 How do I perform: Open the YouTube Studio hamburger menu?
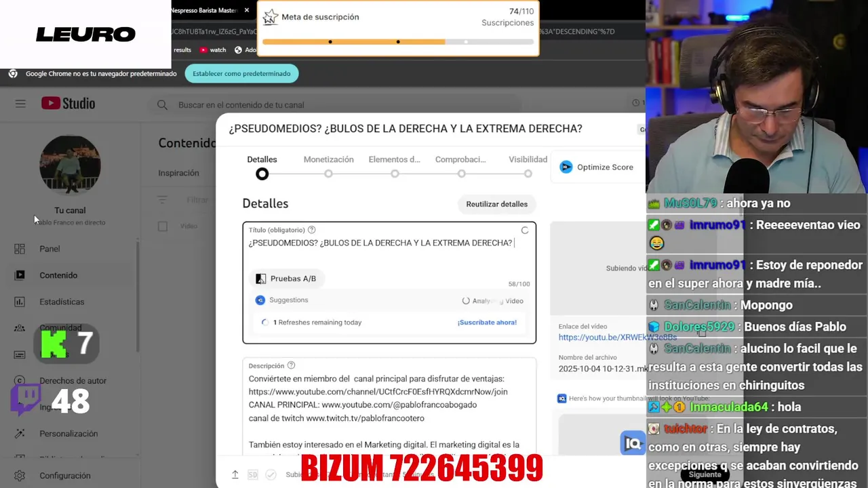(x=20, y=104)
